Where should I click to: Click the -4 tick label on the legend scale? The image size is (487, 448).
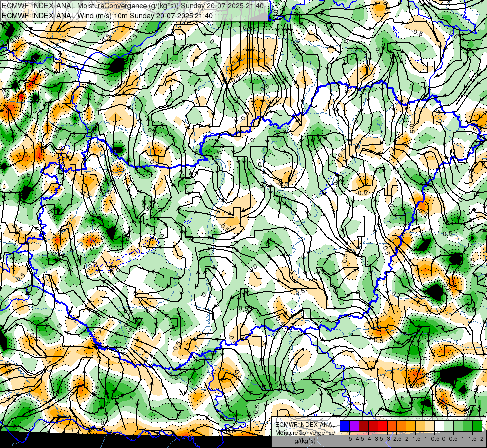point(368,439)
